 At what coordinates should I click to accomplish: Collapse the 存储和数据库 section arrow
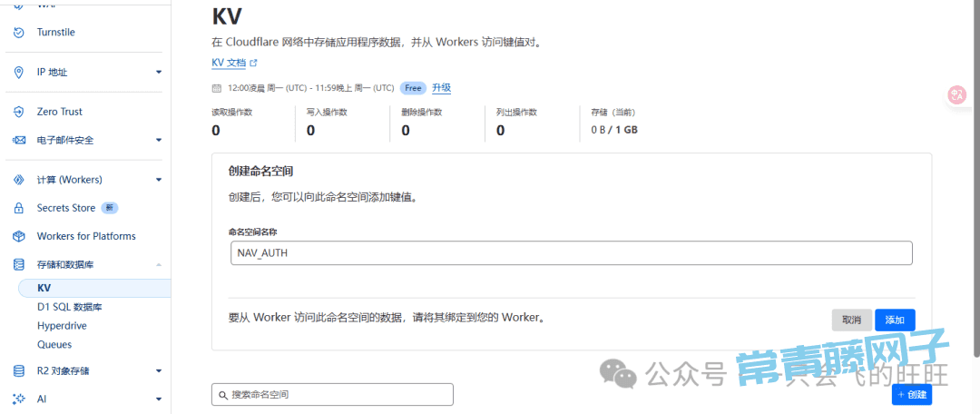pos(159,265)
